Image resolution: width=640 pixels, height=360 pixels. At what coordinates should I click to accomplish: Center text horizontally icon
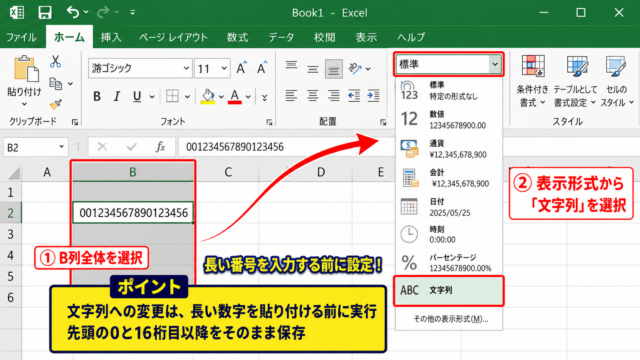click(x=313, y=96)
